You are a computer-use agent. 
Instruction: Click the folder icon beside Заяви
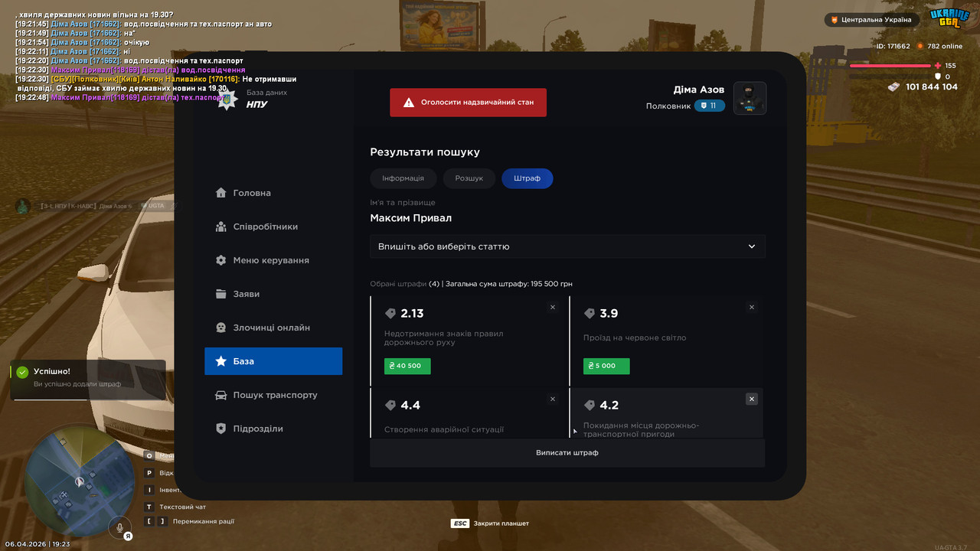coord(220,294)
